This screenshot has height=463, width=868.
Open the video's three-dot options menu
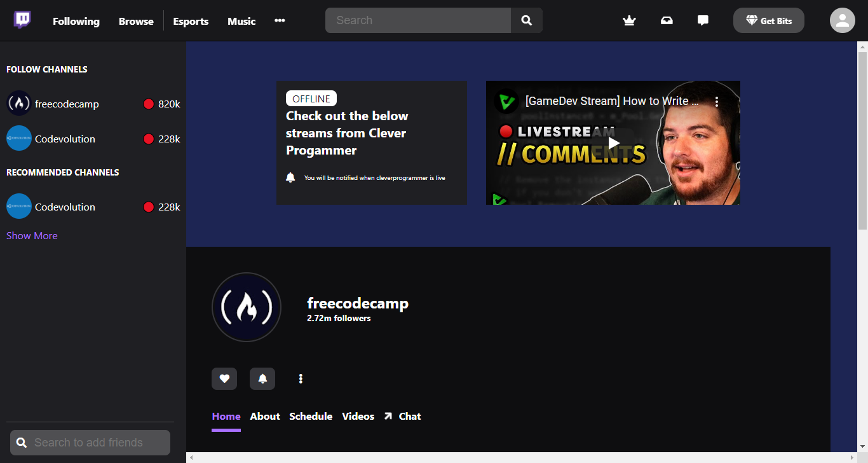coord(717,100)
